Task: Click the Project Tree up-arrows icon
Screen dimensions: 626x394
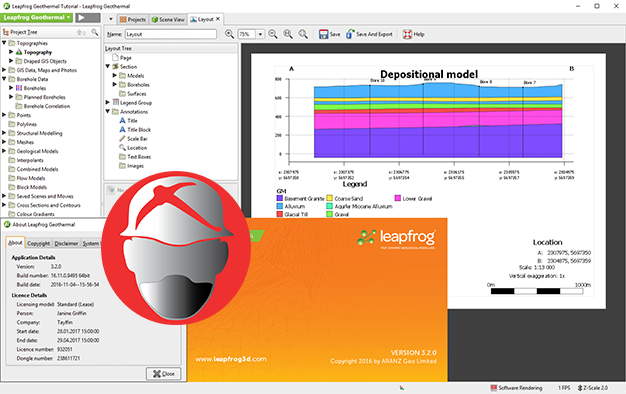Action: coord(81,32)
